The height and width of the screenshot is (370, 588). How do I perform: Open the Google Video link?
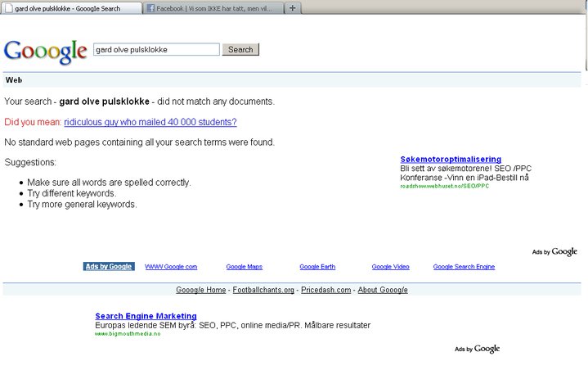pos(390,267)
